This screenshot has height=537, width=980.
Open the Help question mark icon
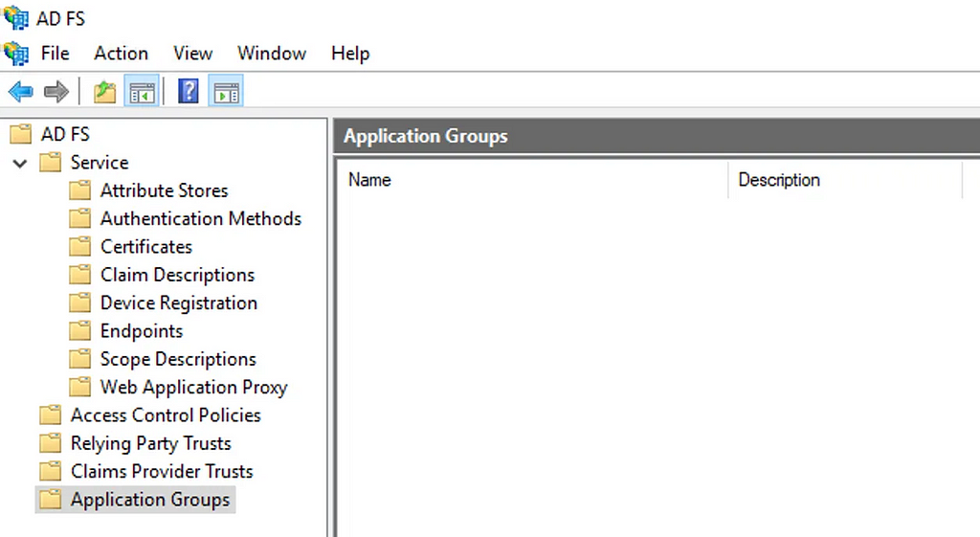[189, 91]
